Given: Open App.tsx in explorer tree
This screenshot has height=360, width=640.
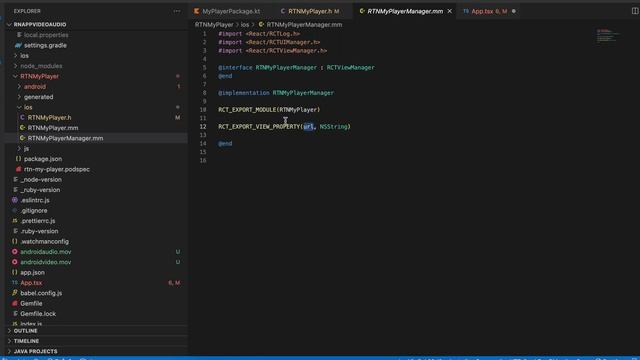Looking at the screenshot, I should tap(31, 282).
